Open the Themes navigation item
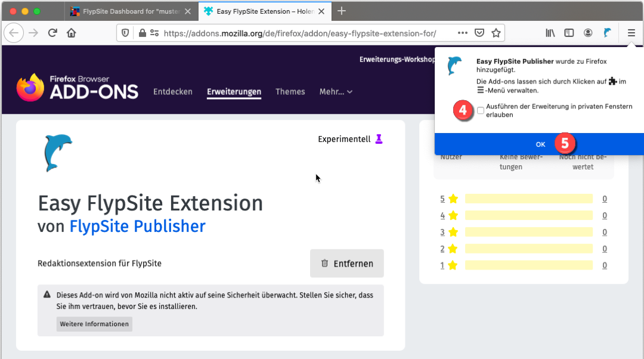 click(290, 92)
